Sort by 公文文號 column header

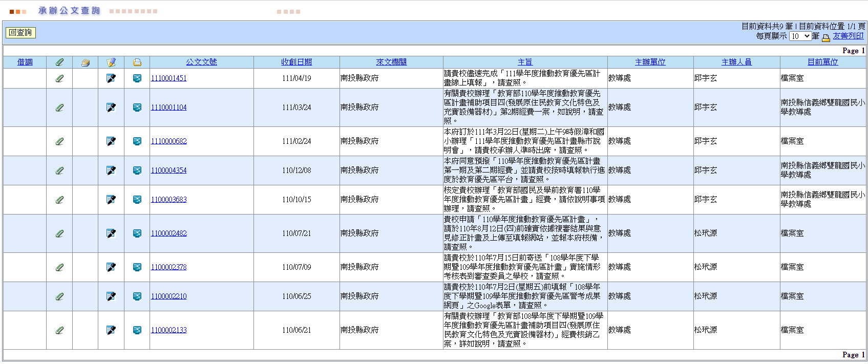click(201, 62)
